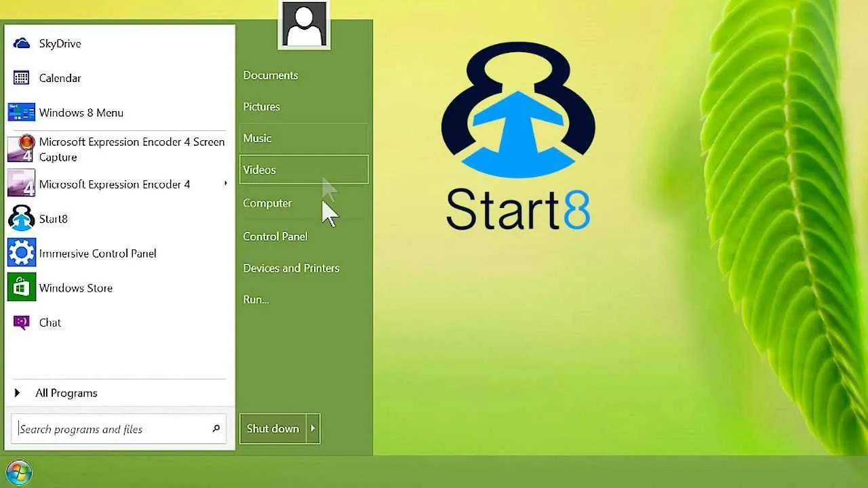Click the Immersive Control Panel label
The image size is (868, 488).
[x=98, y=253]
